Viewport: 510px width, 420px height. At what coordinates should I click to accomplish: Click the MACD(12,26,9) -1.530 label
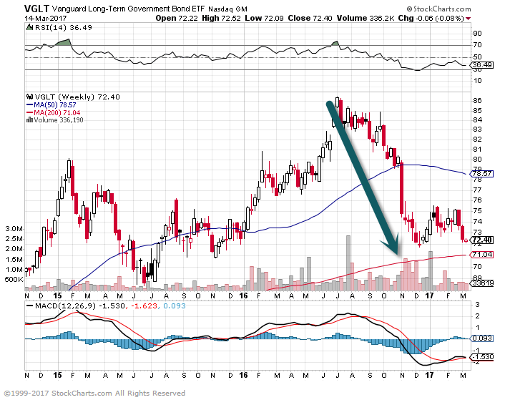(76, 306)
